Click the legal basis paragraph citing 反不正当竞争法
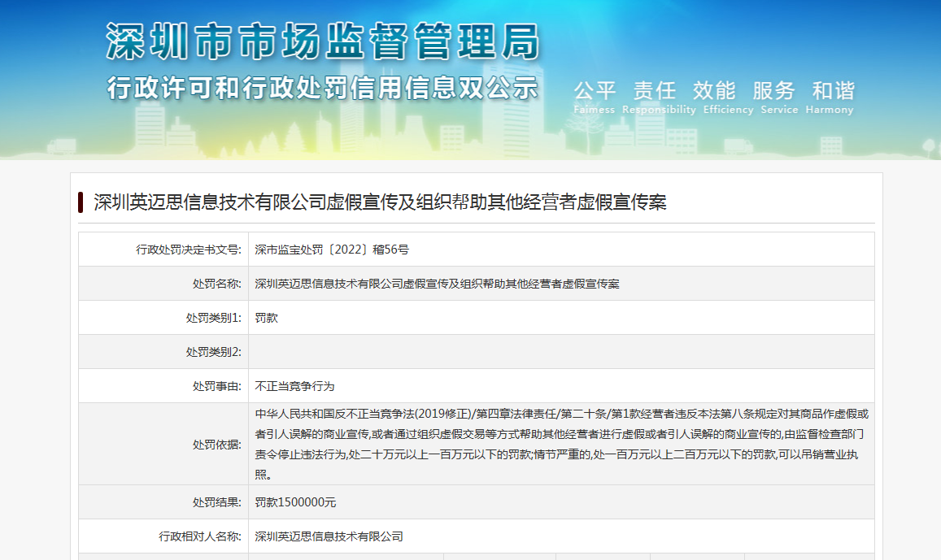941x560 pixels. (561, 445)
